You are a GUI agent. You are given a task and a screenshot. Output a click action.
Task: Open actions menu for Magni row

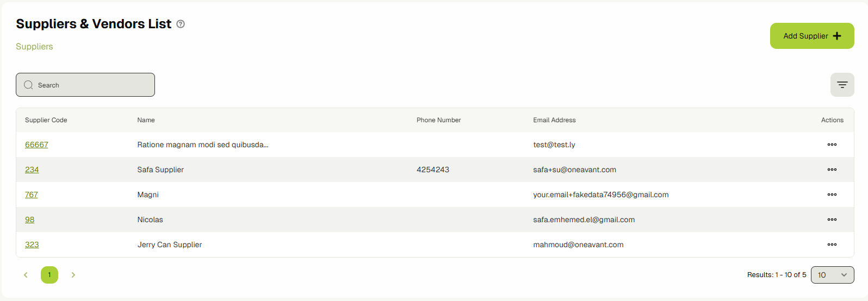click(x=832, y=195)
